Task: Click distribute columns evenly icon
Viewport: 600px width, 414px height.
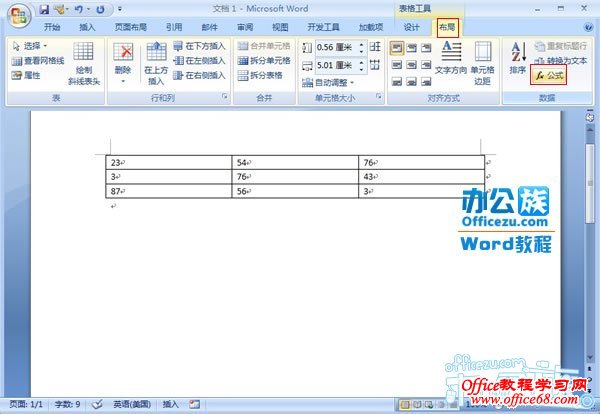Action: [x=375, y=65]
